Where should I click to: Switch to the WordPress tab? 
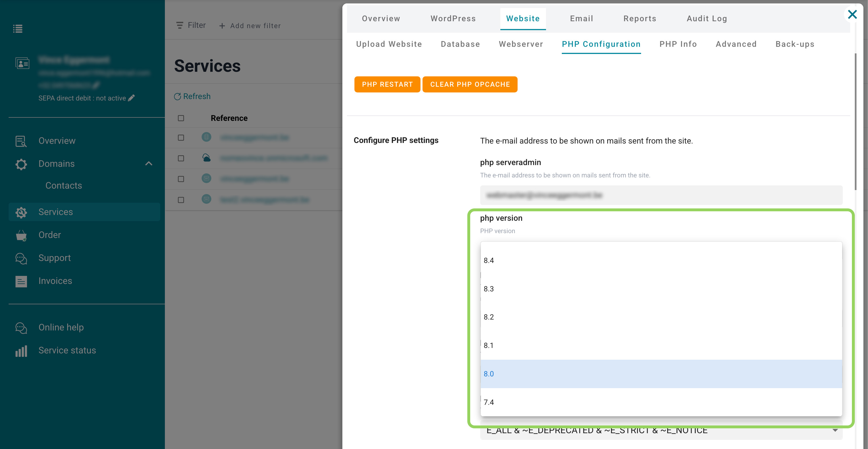[x=453, y=19]
